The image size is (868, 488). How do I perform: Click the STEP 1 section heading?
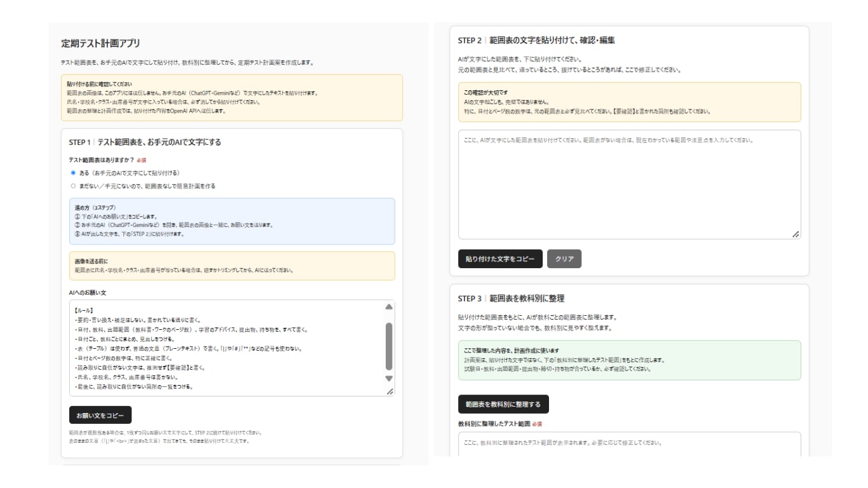(145, 142)
